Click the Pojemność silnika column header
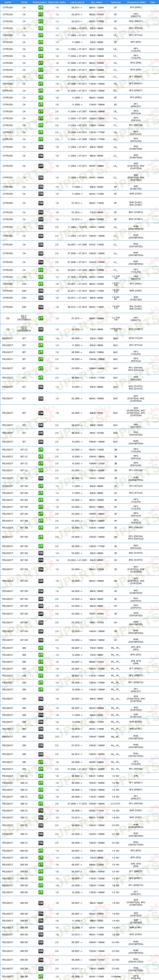 click(x=57, y=2)
